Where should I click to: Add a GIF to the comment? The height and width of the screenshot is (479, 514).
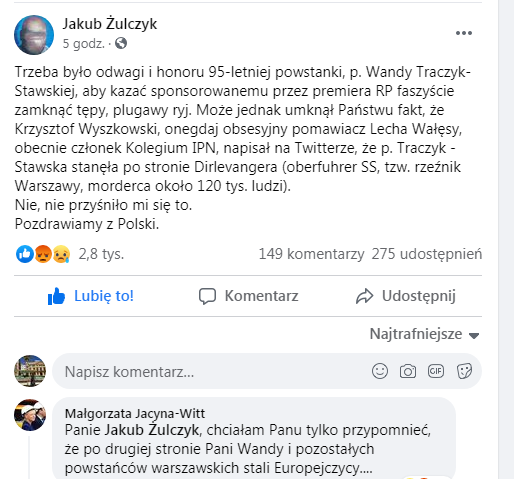[x=436, y=371]
